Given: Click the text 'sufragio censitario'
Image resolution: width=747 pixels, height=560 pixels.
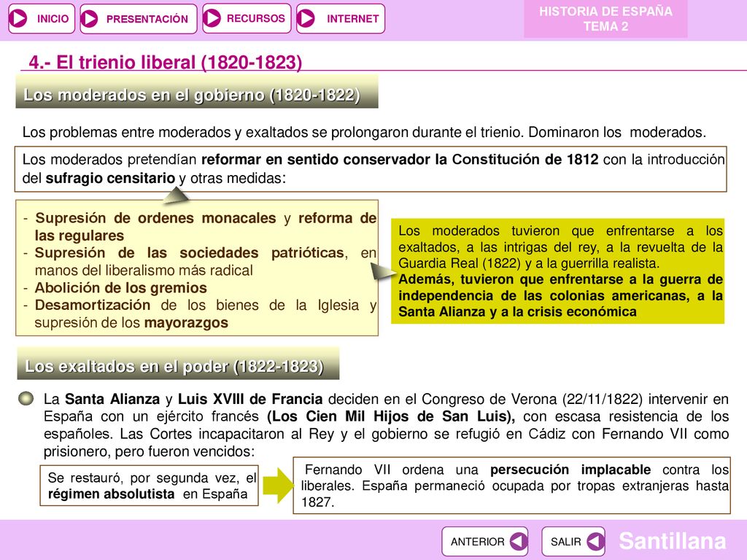Looking at the screenshot, I should pos(111,178).
